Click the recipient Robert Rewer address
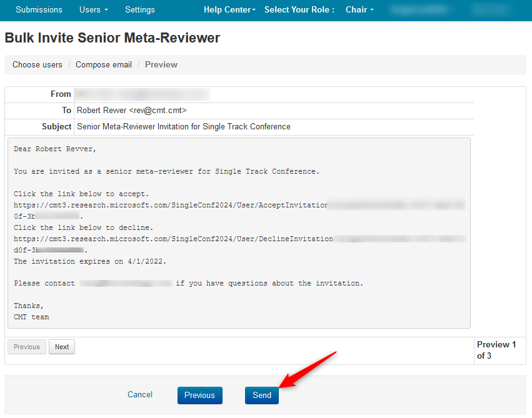532x418 pixels. click(132, 111)
